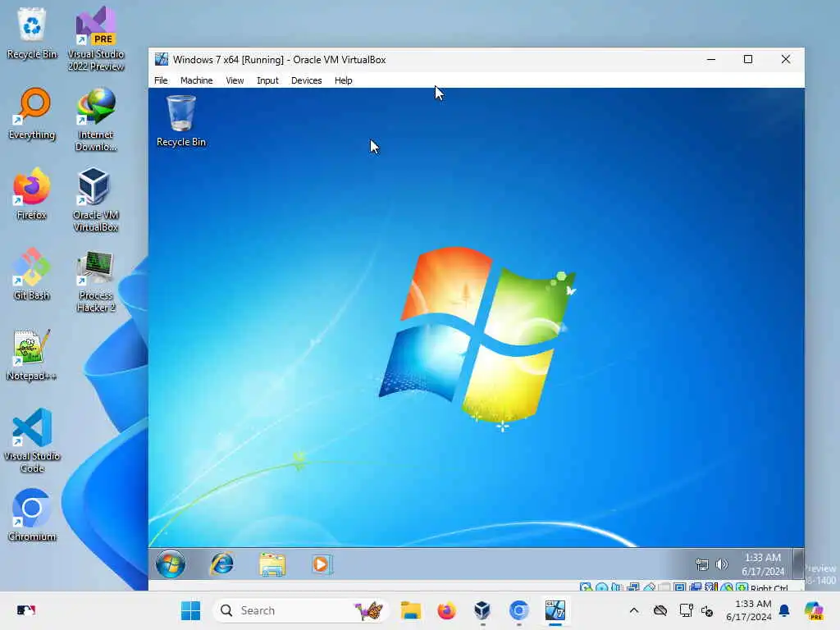The height and width of the screenshot is (630, 840).
Task: Click the volume speaker icon in Windows 7 tray
Action: click(x=722, y=564)
